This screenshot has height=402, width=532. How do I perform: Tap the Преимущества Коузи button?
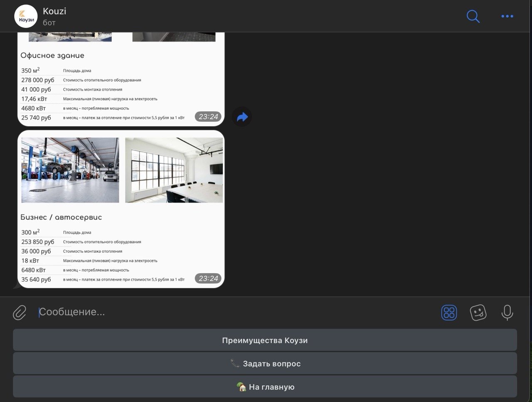coord(265,340)
